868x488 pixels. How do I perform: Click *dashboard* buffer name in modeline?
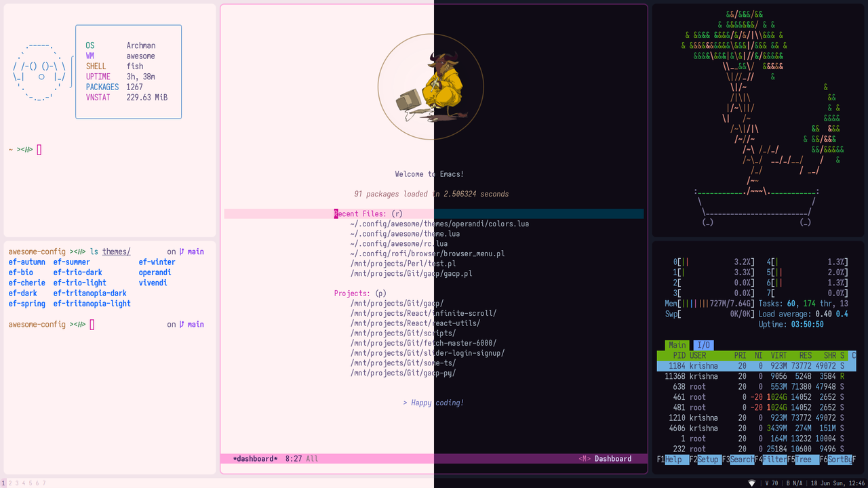(255, 459)
